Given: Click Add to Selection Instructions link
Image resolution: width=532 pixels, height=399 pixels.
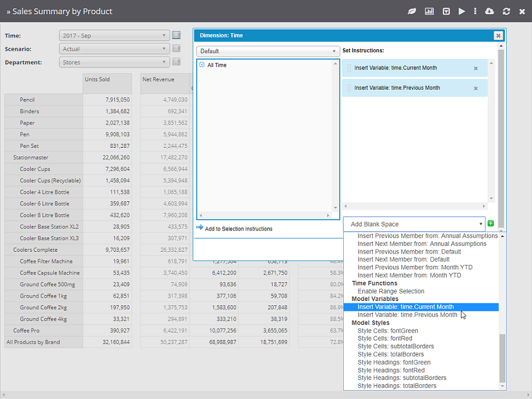Looking at the screenshot, I should [x=238, y=229].
